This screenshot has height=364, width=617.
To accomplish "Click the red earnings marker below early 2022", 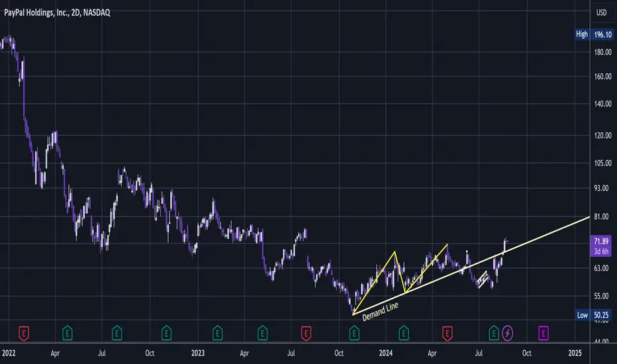I will click(x=24, y=334).
